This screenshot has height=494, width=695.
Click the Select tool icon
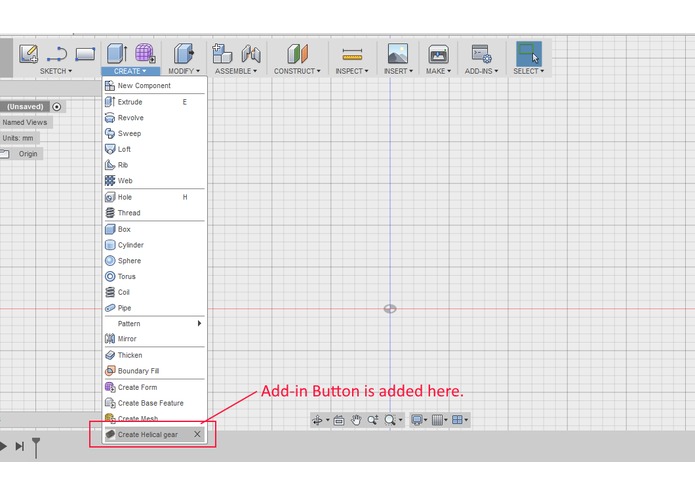(x=528, y=54)
